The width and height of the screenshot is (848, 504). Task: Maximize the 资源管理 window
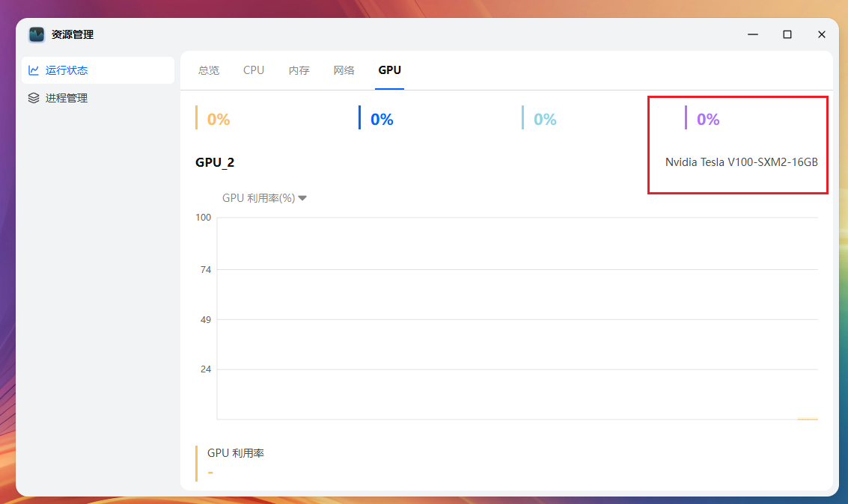787,34
